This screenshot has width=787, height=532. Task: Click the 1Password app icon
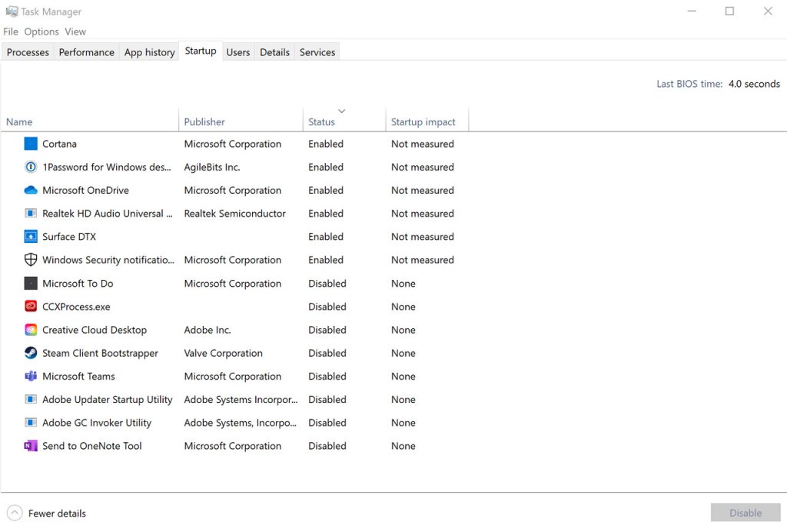tap(31, 167)
